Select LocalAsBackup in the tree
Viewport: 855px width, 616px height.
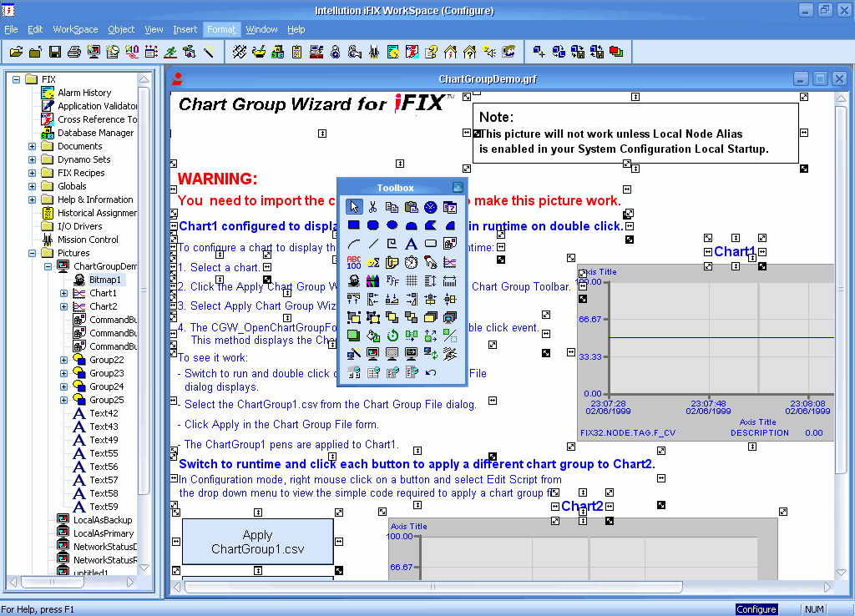coord(103,520)
